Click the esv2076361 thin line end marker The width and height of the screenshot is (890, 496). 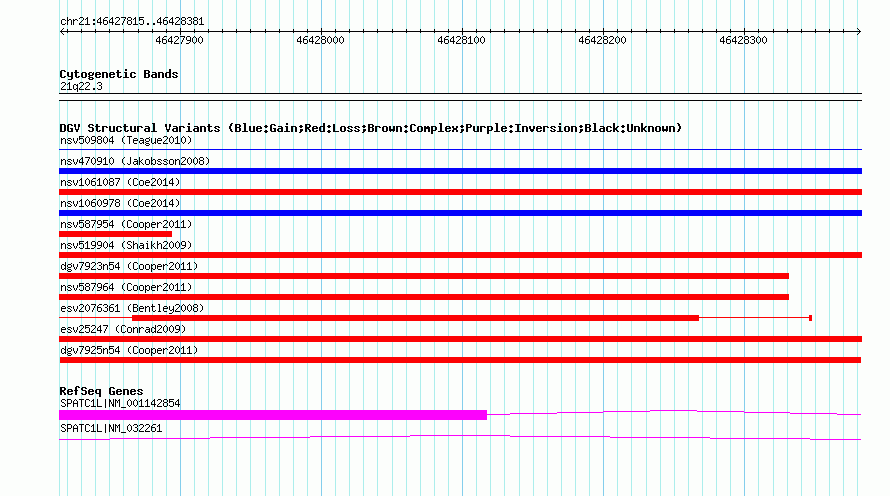click(811, 318)
